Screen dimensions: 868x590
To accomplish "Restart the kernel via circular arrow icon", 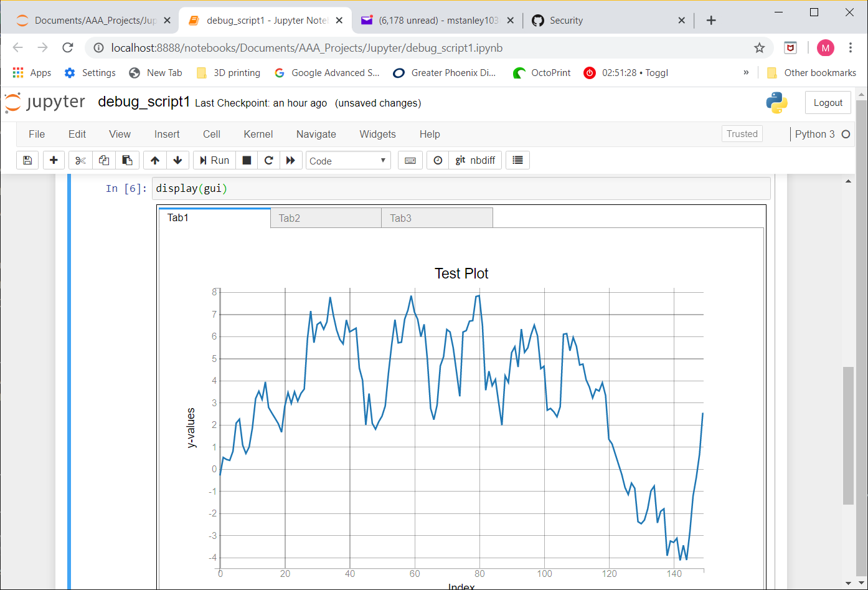I will [268, 160].
